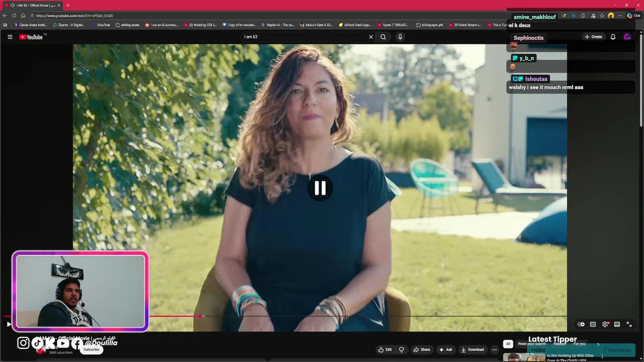Viewport: 644px width, 362px height.
Task: Close the I AM K2 tab
Action: 59,5
